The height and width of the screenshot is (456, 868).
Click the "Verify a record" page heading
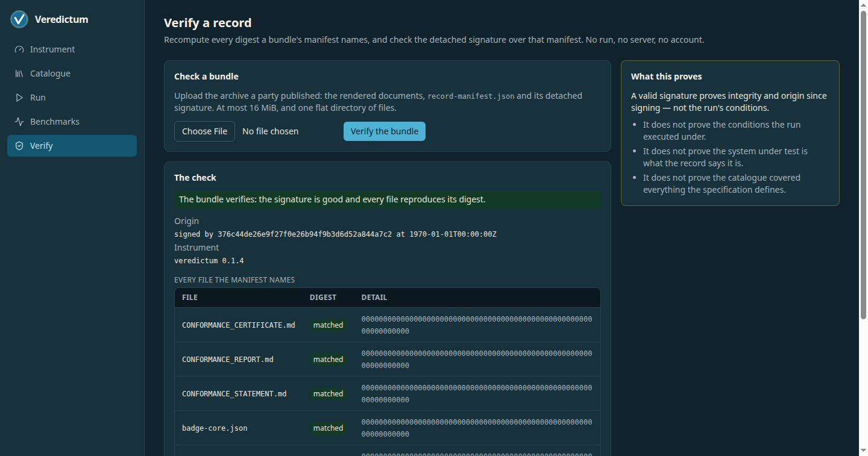208,23
